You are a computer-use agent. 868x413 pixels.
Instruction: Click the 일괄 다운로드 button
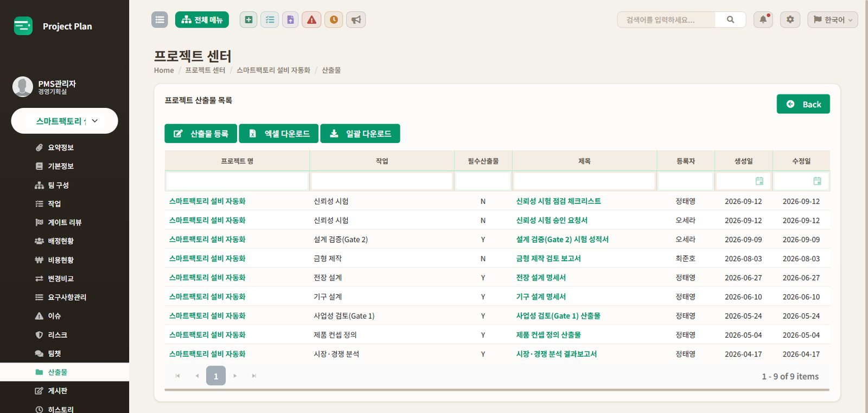(360, 133)
